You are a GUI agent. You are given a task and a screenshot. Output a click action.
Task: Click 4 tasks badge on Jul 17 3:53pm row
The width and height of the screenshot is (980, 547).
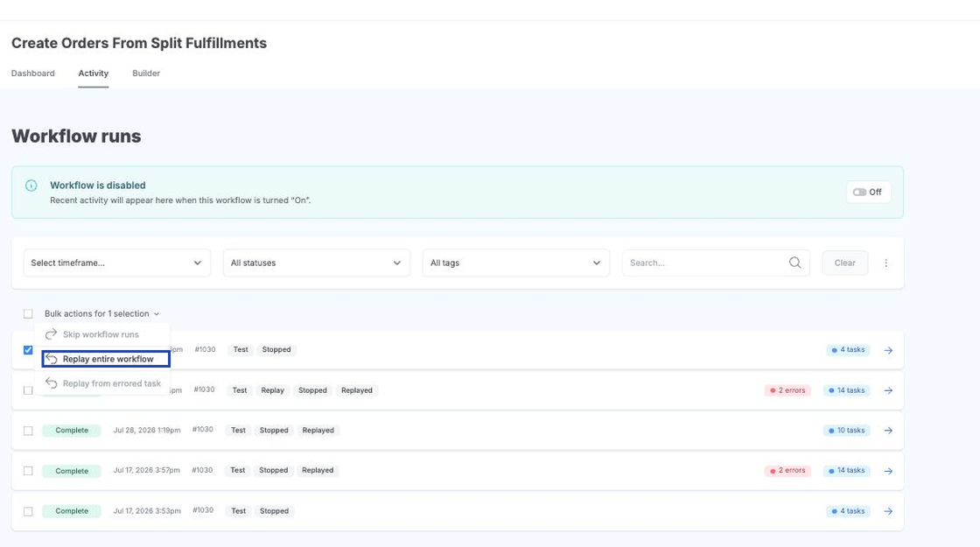click(848, 511)
